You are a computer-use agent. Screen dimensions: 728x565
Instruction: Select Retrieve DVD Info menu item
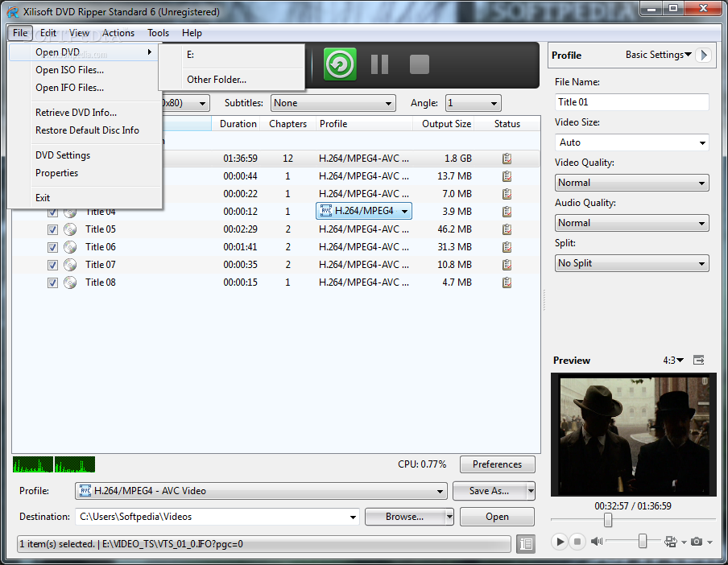85,113
